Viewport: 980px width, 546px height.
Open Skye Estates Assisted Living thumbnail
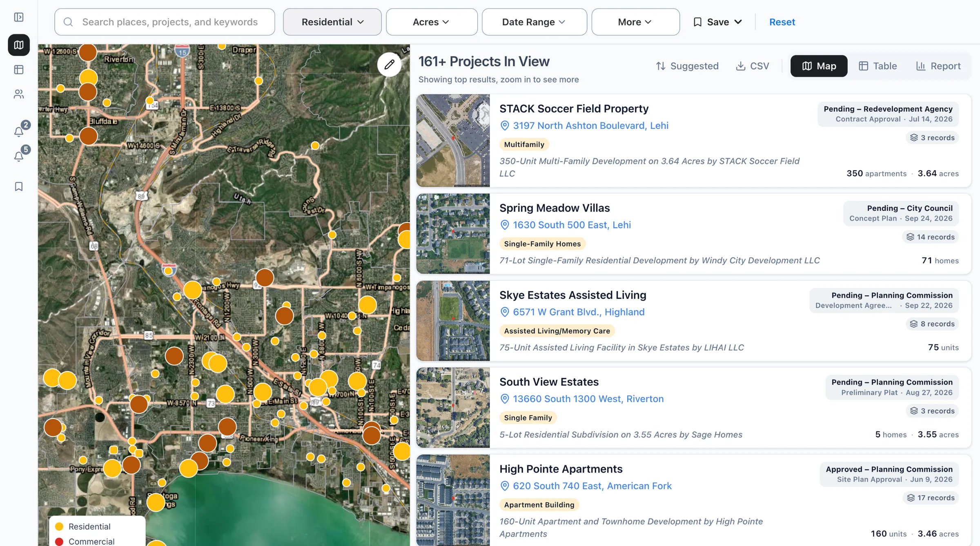pos(453,321)
